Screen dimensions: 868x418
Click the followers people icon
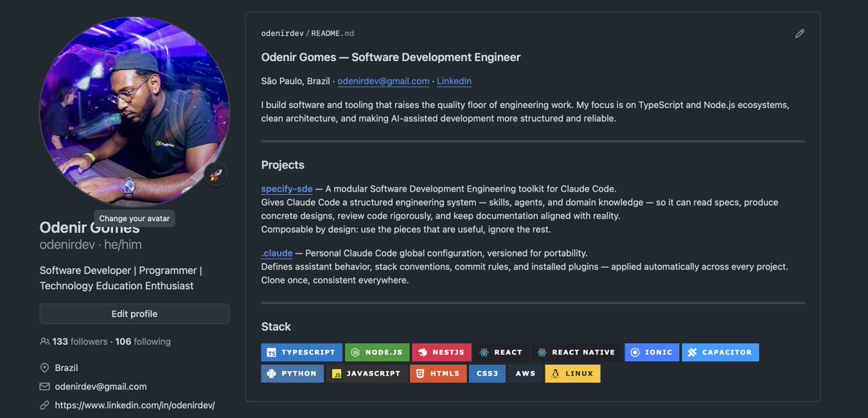click(45, 342)
